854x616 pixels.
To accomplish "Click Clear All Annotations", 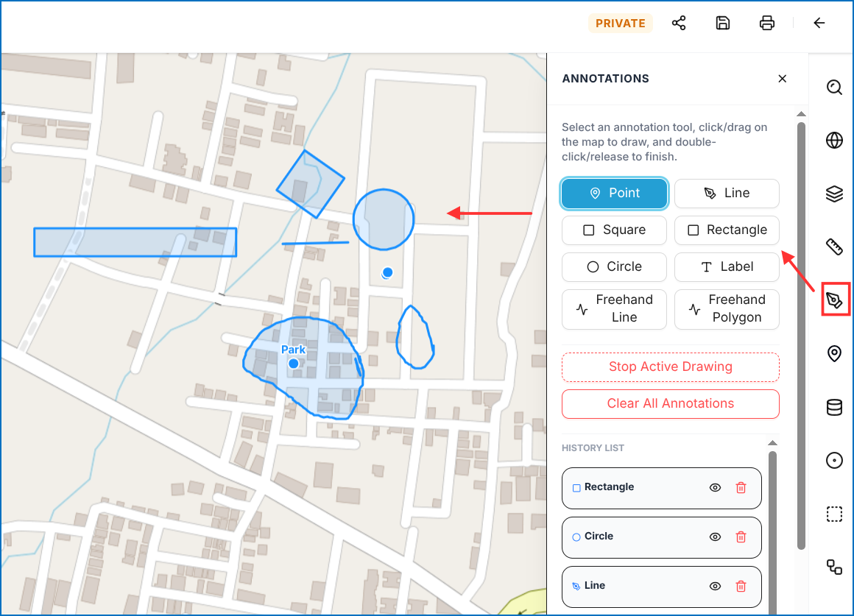I will pos(671,404).
